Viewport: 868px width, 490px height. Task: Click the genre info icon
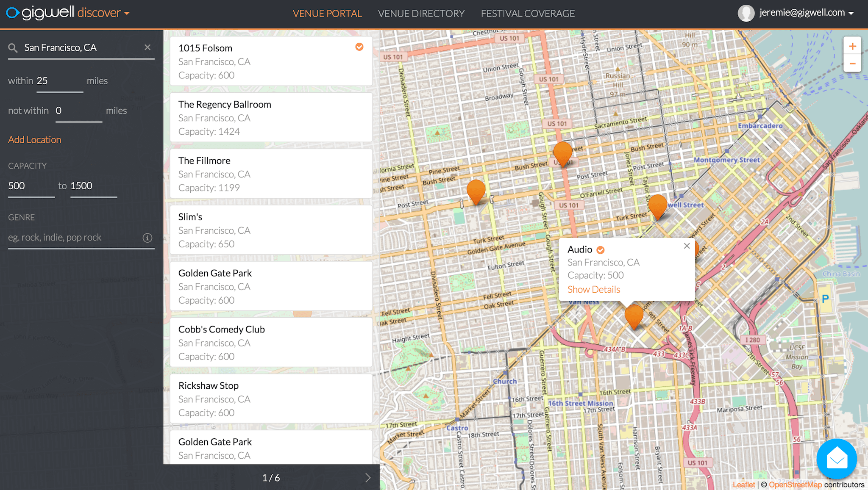(147, 238)
